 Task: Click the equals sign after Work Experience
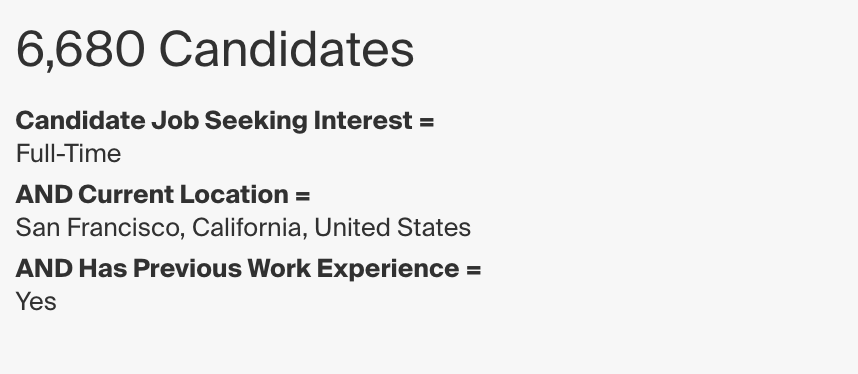pos(473,269)
